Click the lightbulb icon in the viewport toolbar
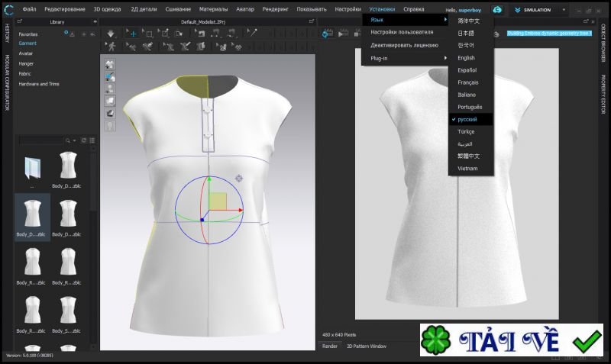611x364 pixels. tap(110, 126)
